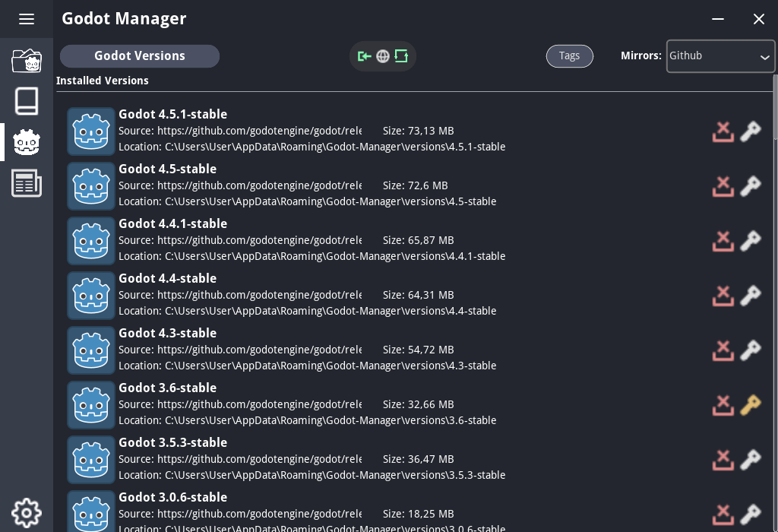
Task: Click Godot 4.5.1-stable logo thumbnail
Action: [x=91, y=131]
